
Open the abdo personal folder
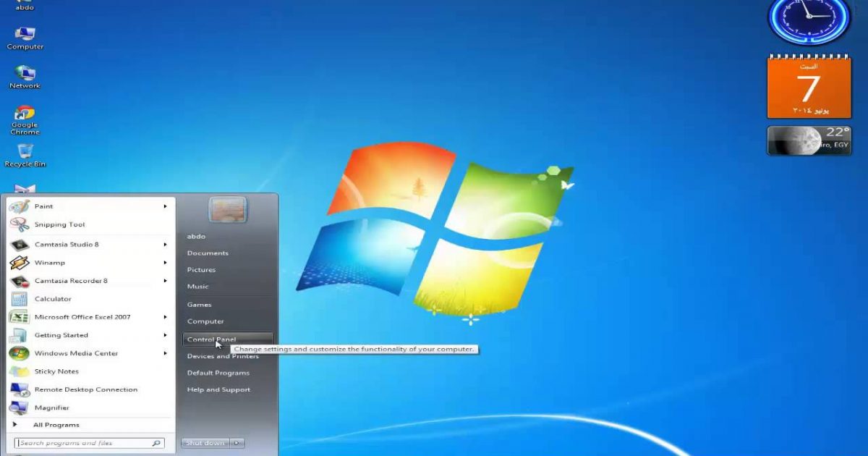196,237
